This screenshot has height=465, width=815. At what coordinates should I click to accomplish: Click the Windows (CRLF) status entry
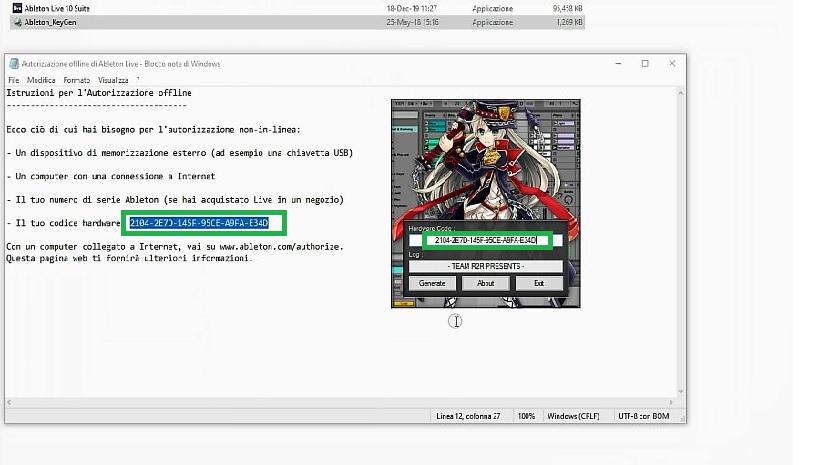pyautogui.click(x=573, y=416)
